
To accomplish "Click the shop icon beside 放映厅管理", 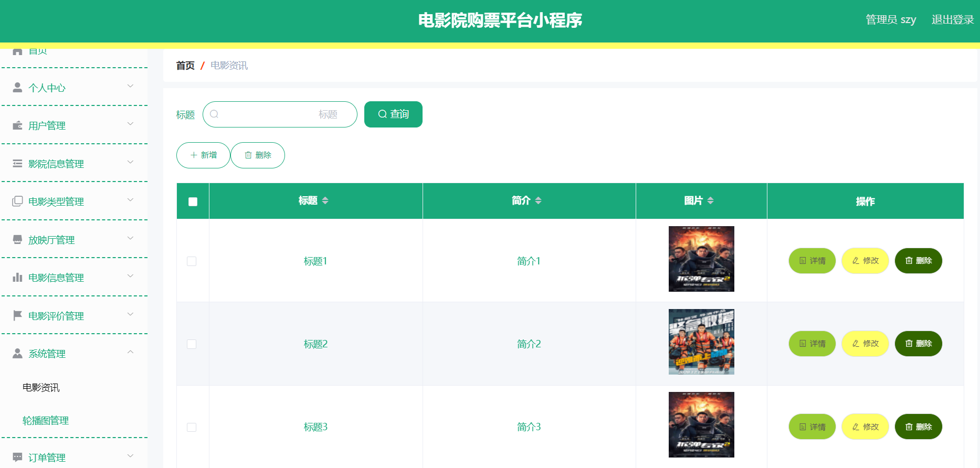I will (17, 239).
